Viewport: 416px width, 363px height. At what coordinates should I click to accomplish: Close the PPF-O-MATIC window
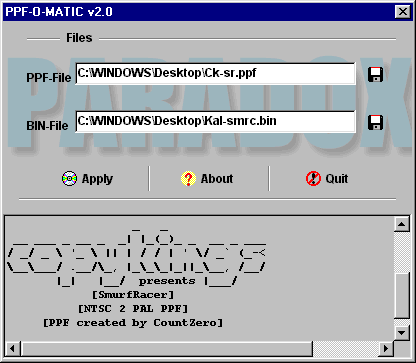403,12
